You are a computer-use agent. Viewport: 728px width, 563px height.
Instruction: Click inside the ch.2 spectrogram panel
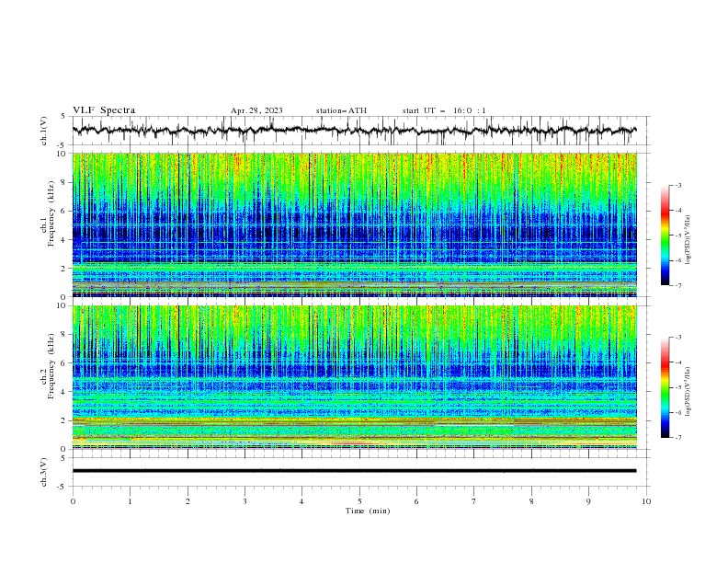354,377
